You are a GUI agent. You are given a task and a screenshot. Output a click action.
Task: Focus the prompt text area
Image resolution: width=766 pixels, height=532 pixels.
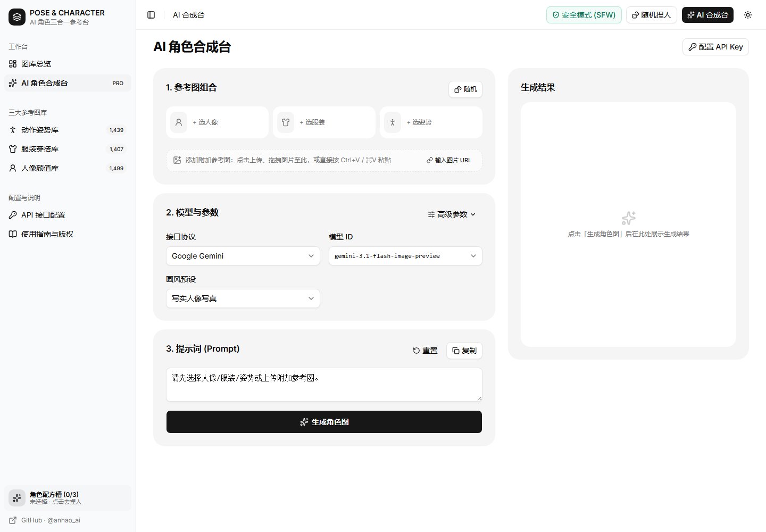click(324, 385)
